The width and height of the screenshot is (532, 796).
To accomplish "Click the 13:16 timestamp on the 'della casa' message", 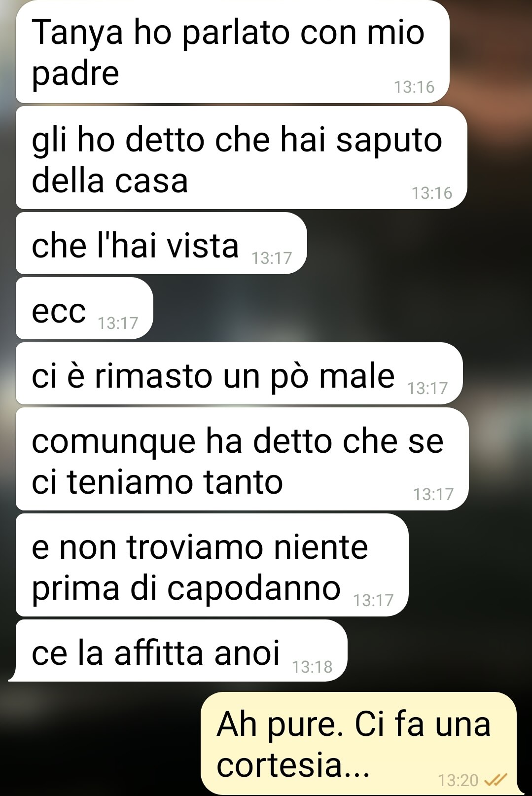I will click(x=432, y=193).
